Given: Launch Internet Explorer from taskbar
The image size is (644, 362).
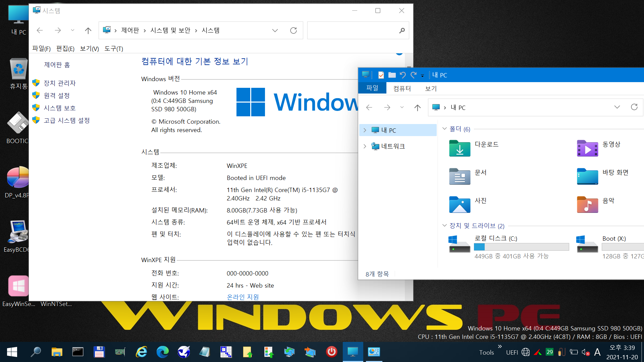Looking at the screenshot, I should (142, 352).
